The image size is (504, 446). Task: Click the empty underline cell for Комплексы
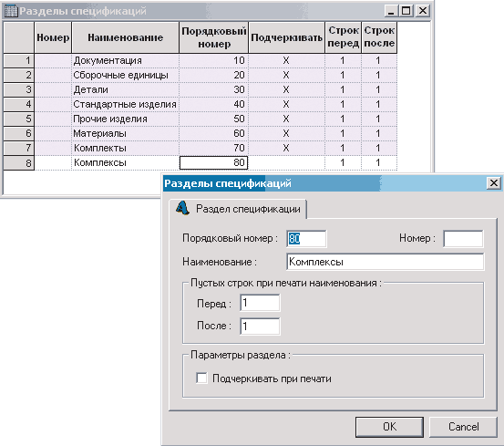(x=286, y=162)
